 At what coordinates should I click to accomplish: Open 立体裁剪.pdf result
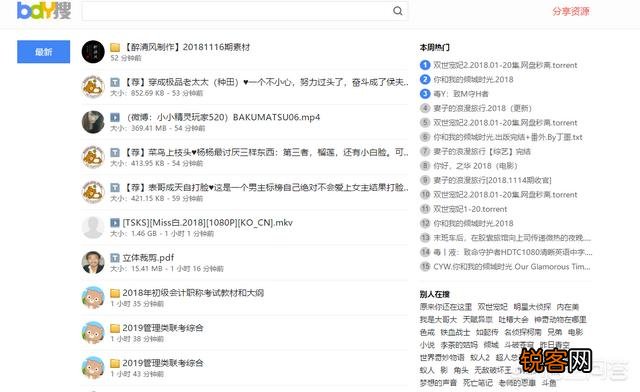click(x=148, y=258)
